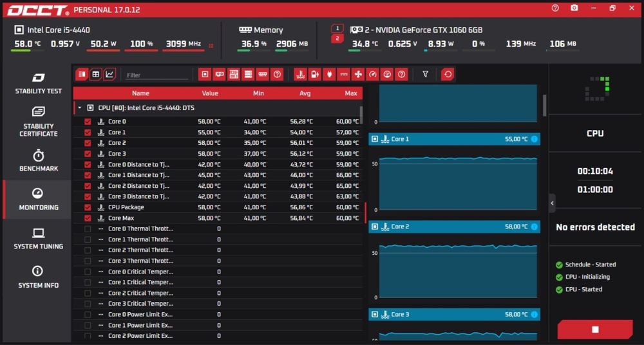Screen dimensions: 644x345
Task: Toggle the motherboard sensor filter icon
Action: [234, 74]
